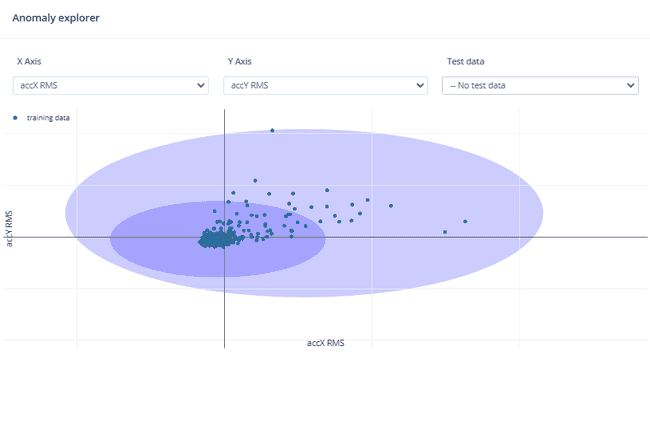This screenshot has width=650, height=448.
Task: Click the X Axis field label
Action: coord(29,62)
